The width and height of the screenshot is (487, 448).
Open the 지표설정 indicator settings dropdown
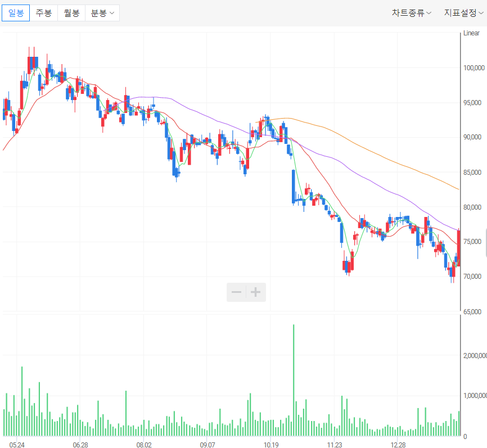[x=464, y=13]
